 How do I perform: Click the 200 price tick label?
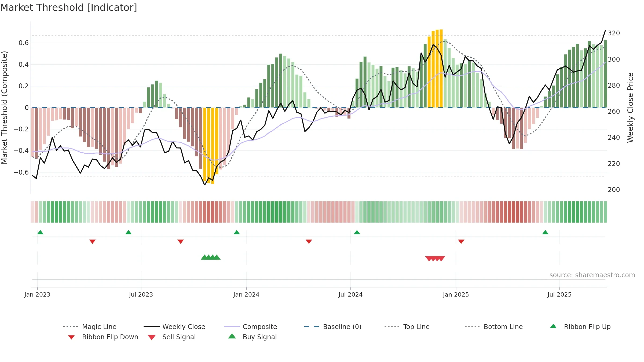click(614, 190)
